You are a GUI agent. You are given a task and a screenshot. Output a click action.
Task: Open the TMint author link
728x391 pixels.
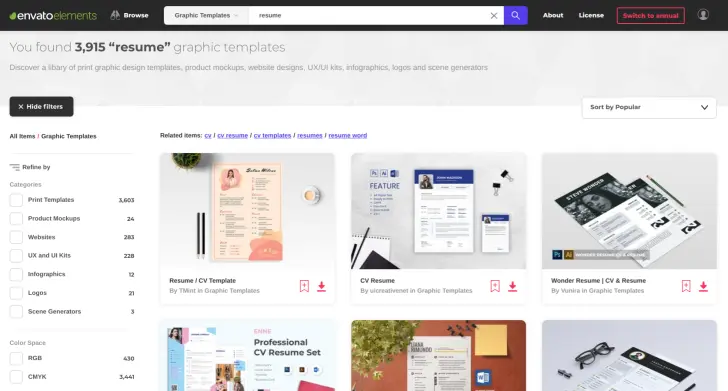point(187,291)
